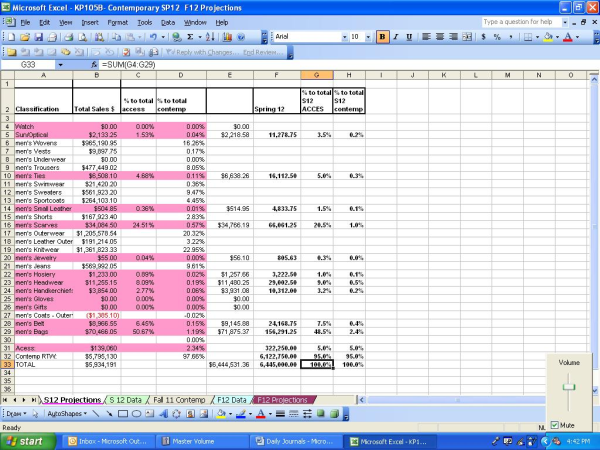Viewport: 600px width, 450px height.
Task: Toggle Bold formatting button
Action: pyautogui.click(x=383, y=36)
